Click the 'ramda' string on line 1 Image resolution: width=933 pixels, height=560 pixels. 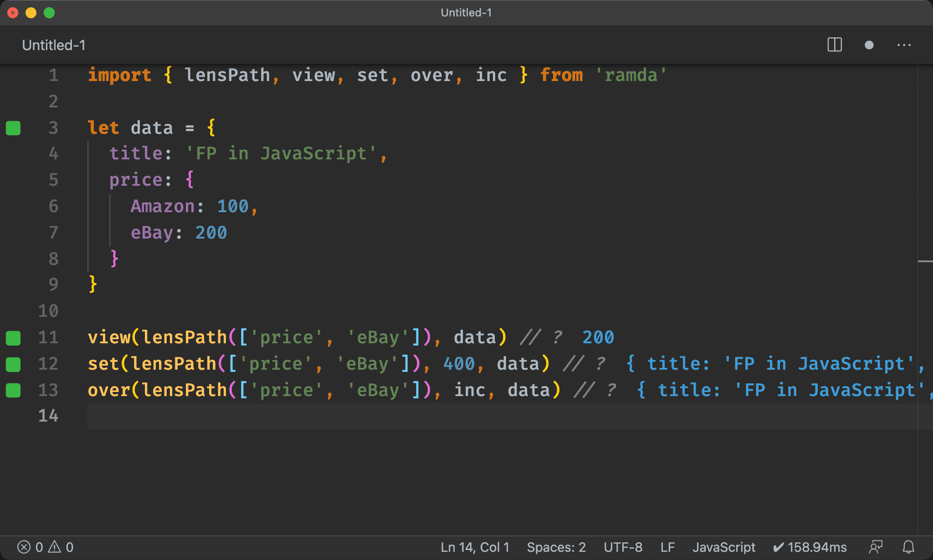click(x=631, y=75)
